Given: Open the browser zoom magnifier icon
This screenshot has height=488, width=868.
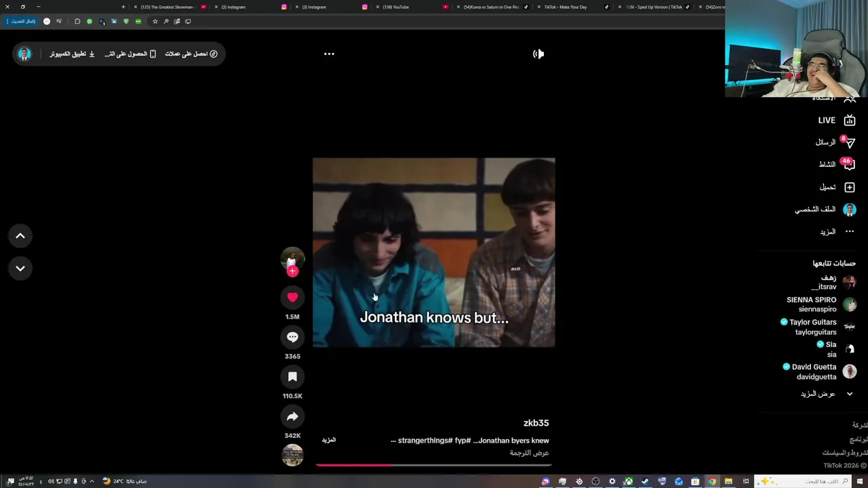Looking at the screenshot, I should tap(166, 21).
